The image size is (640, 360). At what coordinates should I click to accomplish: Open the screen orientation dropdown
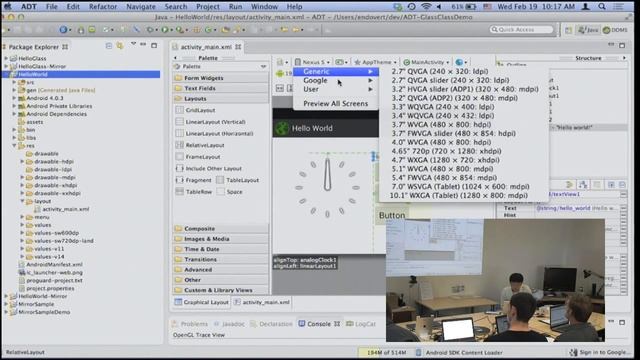pyautogui.click(x=341, y=62)
